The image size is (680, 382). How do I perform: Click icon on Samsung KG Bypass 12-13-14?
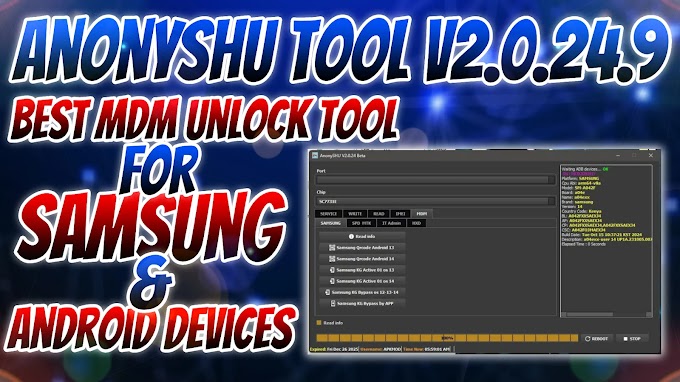pyautogui.click(x=327, y=292)
